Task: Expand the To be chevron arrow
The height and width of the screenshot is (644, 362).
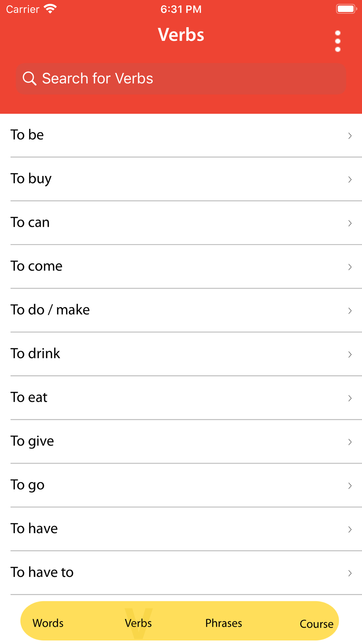Action: (x=350, y=135)
